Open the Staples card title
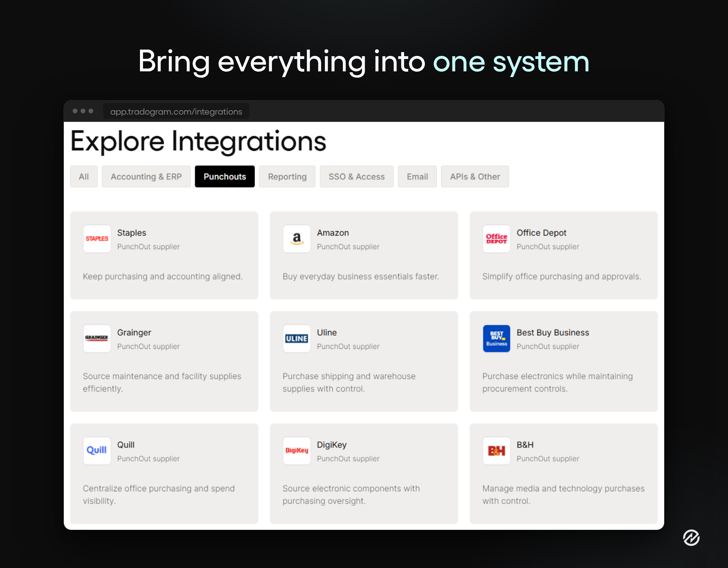Viewport: 728px width, 568px height. 132,232
